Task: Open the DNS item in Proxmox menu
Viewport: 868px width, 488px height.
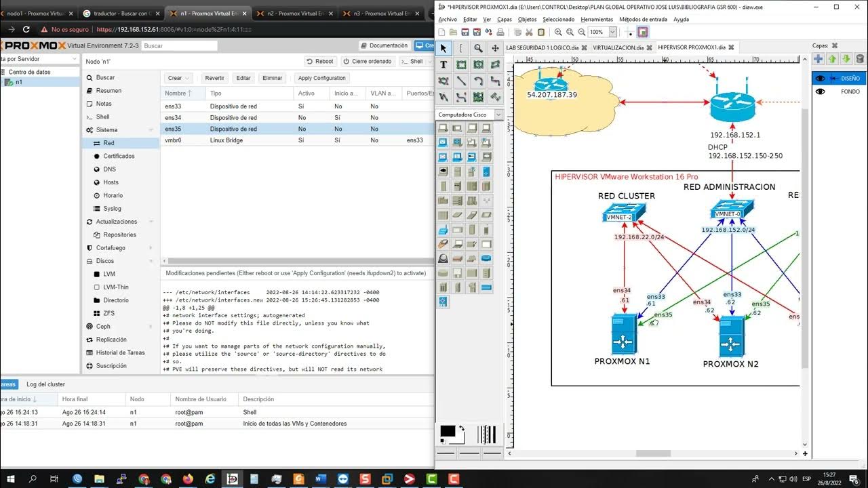Action: 109,169
